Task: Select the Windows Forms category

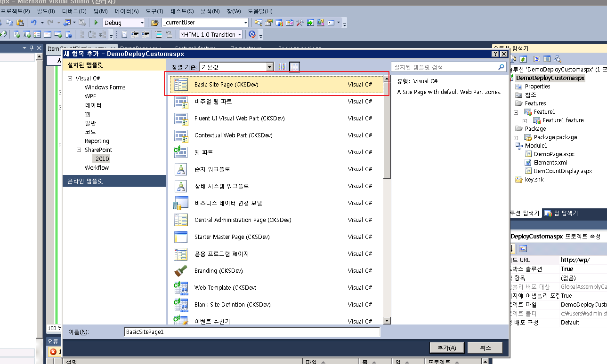Action: [x=105, y=87]
